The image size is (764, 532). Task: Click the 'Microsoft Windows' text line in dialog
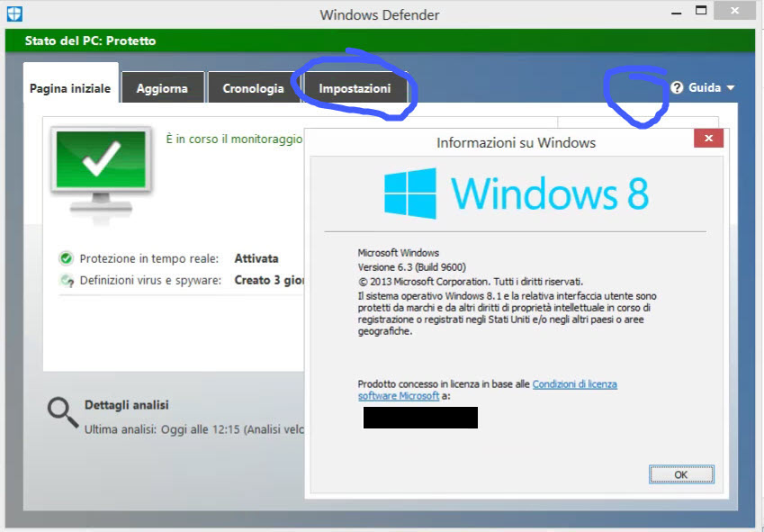tap(398, 253)
